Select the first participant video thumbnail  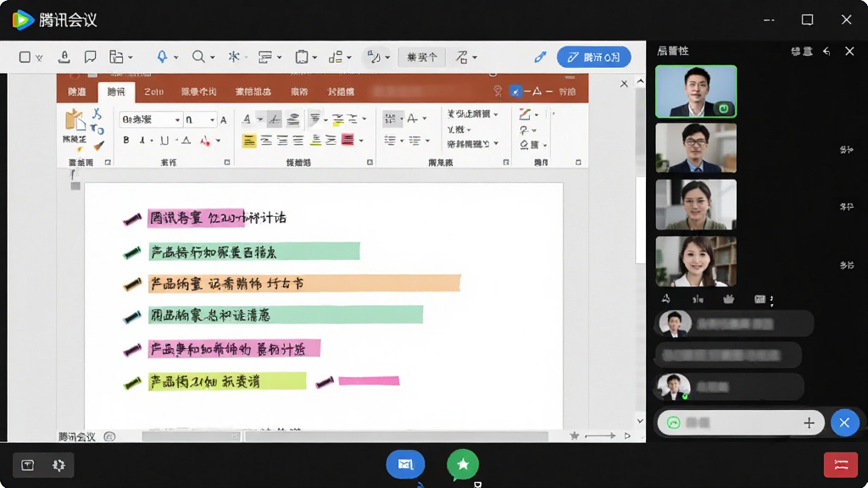pos(696,91)
